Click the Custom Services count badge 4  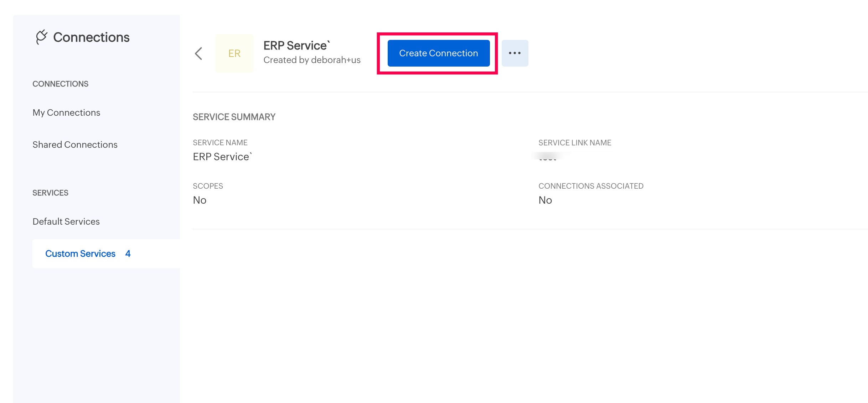coord(128,253)
